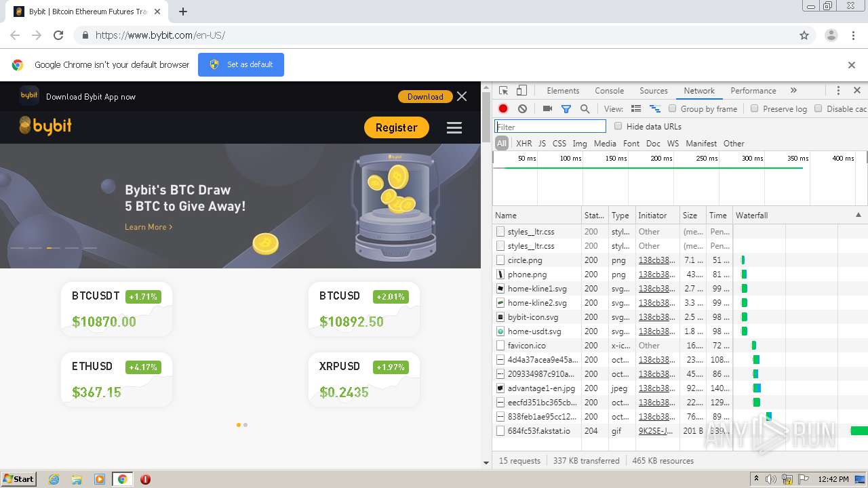Open a new browser tab
Image resolution: width=868 pixels, height=488 pixels.
pos(183,12)
